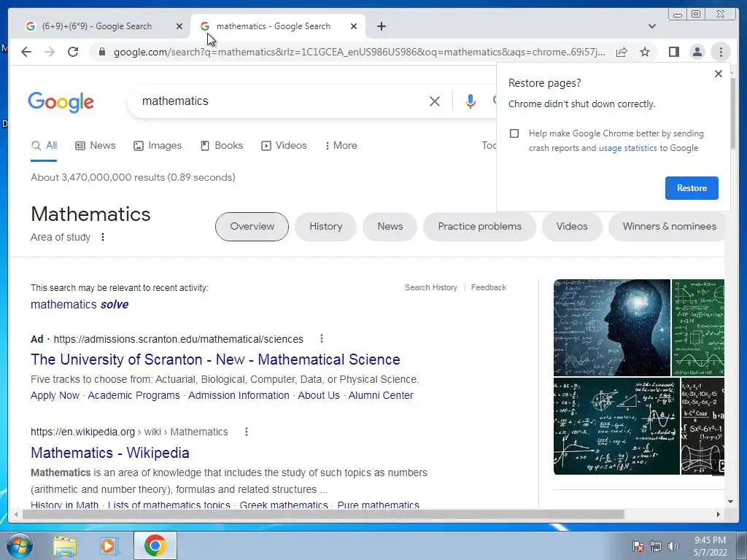This screenshot has height=560, width=747.
Task: Follow the Apply Now sitelink
Action: 55,395
